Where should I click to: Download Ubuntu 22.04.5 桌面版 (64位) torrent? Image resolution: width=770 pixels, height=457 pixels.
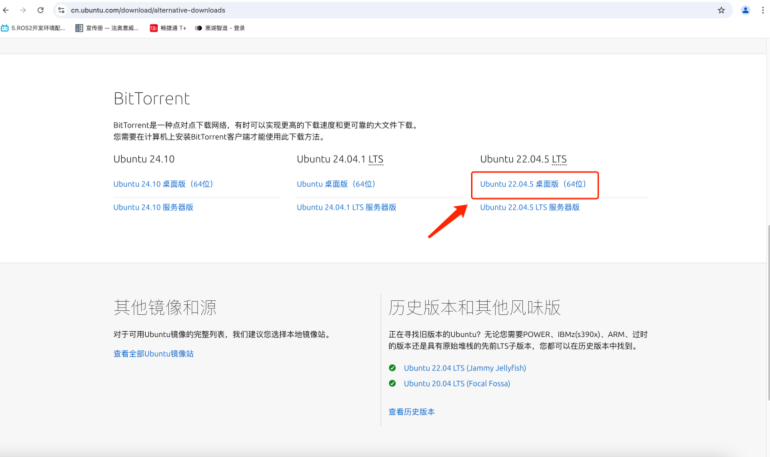click(533, 184)
